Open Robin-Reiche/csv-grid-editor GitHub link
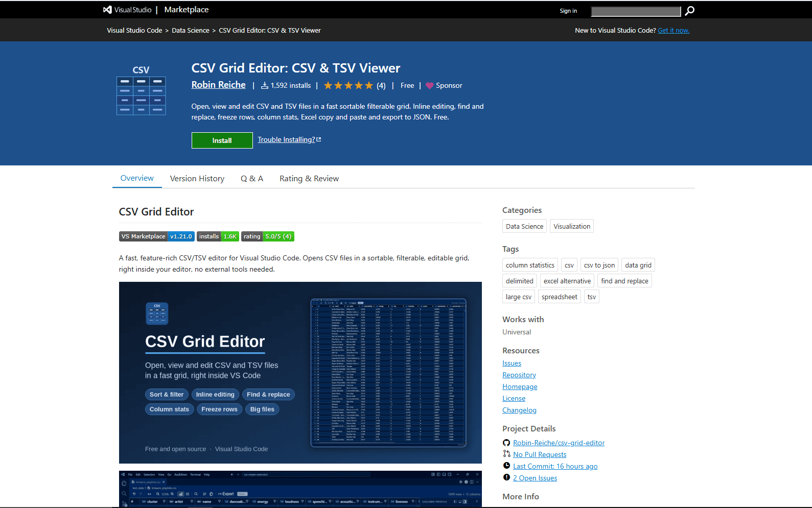812x508 pixels. point(559,443)
